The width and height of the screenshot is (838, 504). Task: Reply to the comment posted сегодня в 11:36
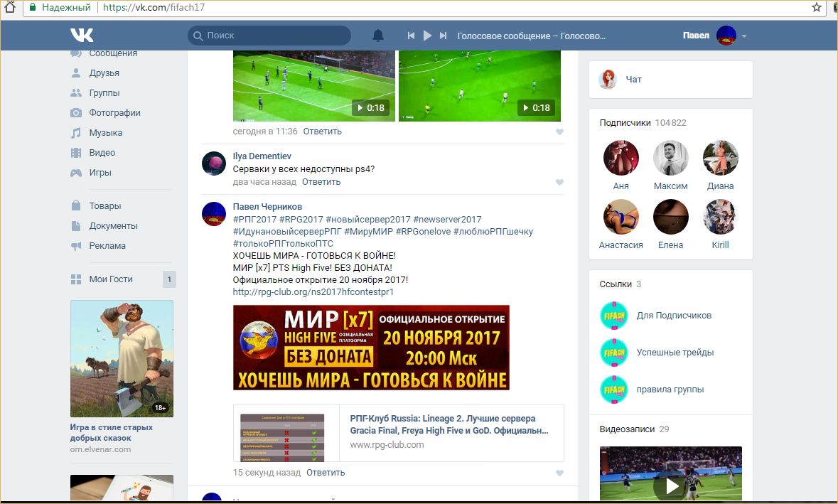322,132
